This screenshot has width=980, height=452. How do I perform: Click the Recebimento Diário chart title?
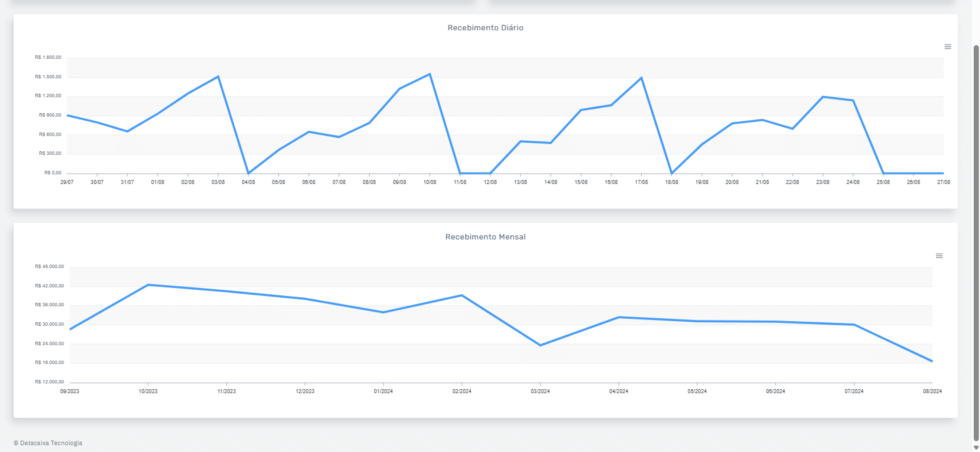(x=485, y=28)
